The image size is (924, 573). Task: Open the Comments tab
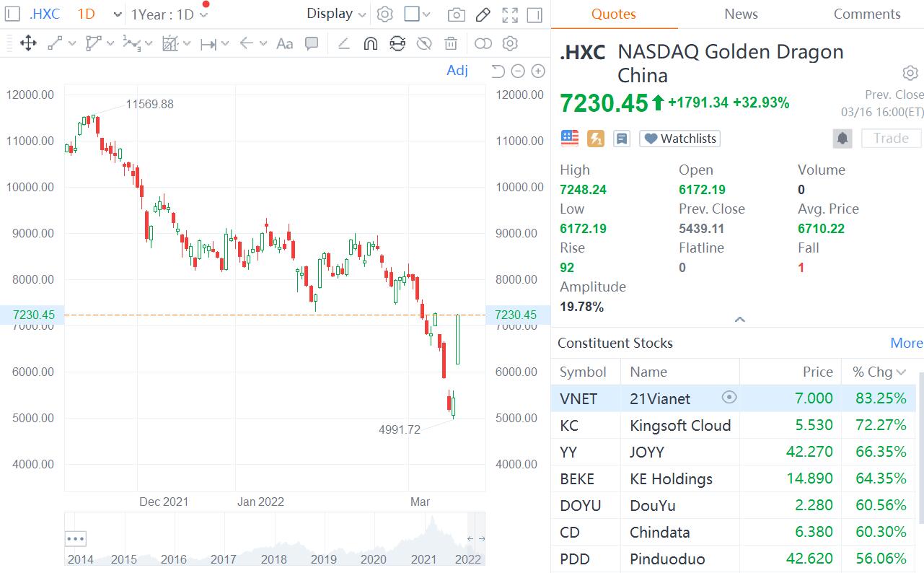point(866,14)
